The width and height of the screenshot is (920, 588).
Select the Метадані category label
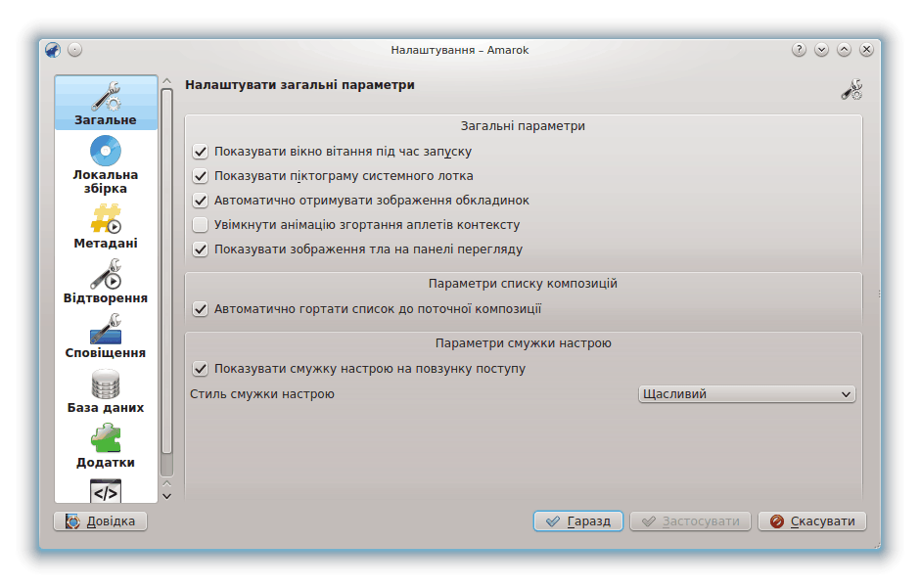click(x=106, y=244)
